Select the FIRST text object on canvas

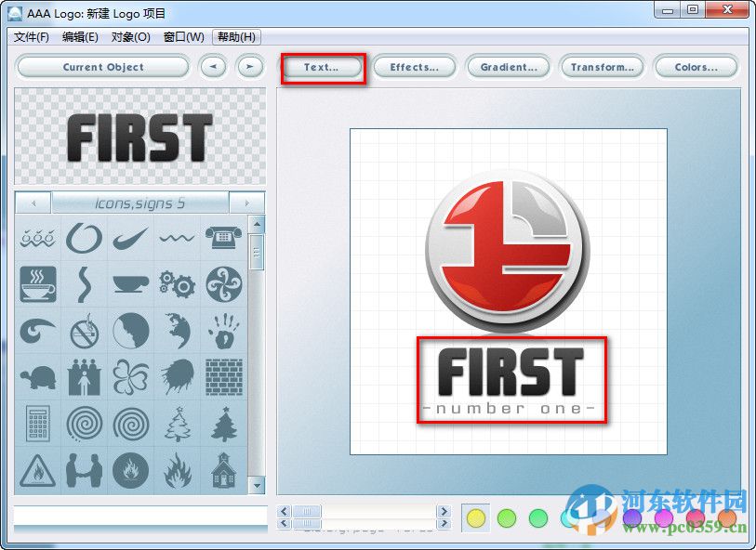click(511, 372)
